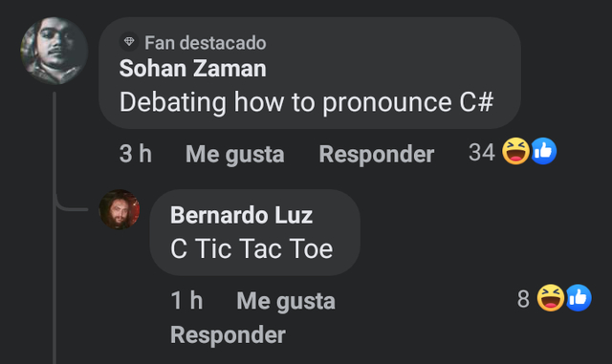Click the 'C Tic Tac Toe' reply bubble
The width and height of the screenshot is (612, 364).
coord(254,232)
